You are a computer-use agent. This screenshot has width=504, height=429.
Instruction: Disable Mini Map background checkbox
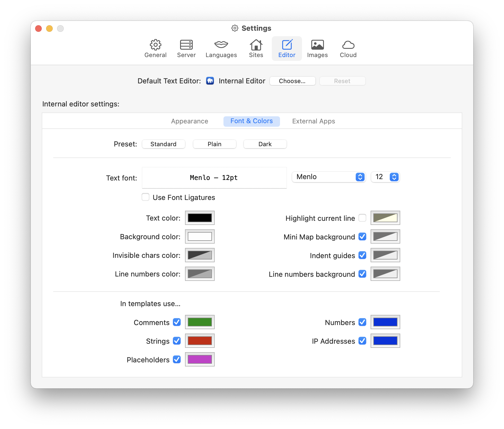[362, 236]
